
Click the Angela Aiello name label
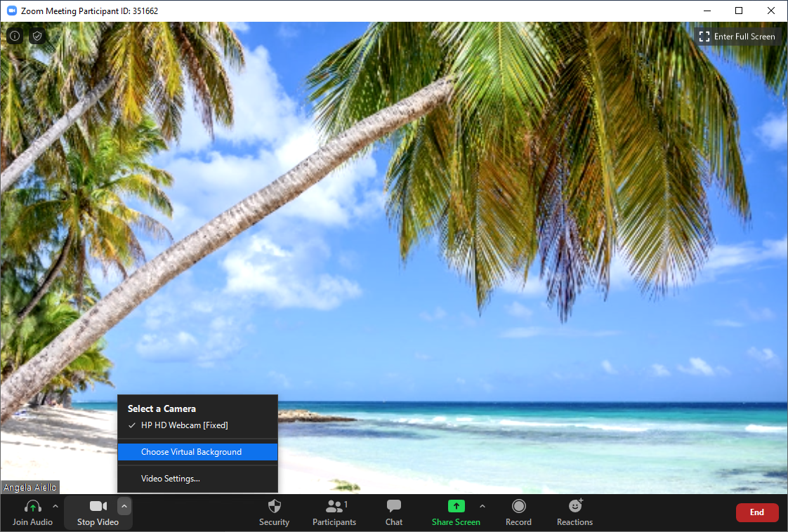pos(30,487)
